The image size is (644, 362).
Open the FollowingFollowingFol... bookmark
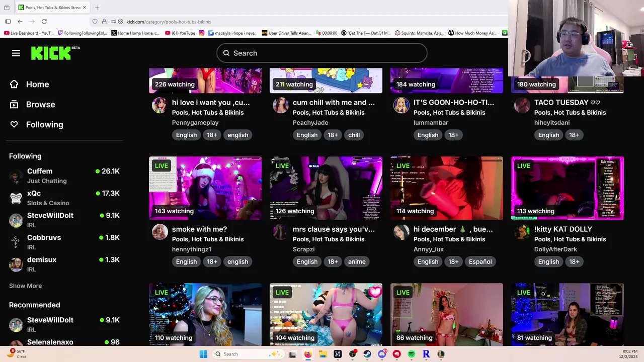click(x=83, y=33)
